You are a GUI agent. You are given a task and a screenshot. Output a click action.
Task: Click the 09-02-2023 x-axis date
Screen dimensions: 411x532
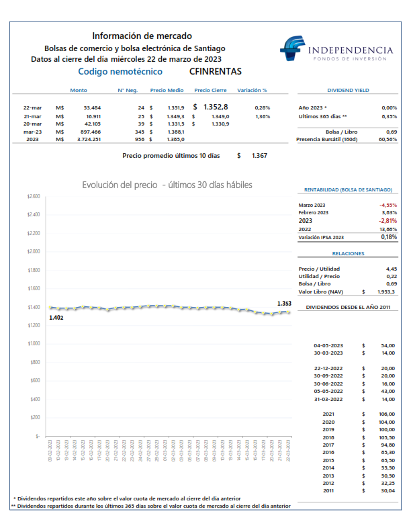(50, 451)
